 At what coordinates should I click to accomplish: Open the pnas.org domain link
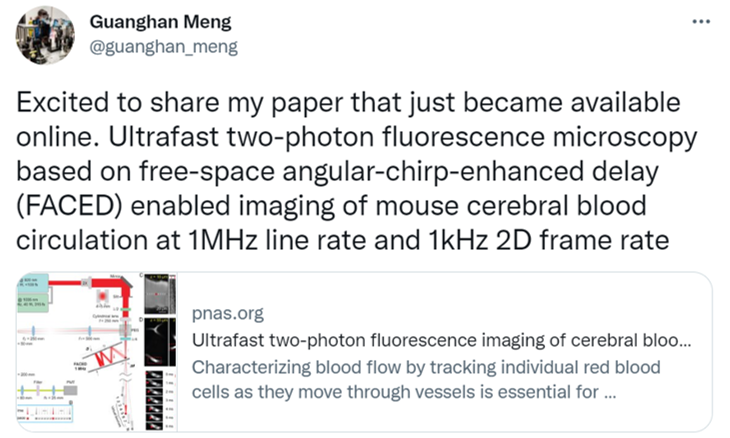(227, 314)
